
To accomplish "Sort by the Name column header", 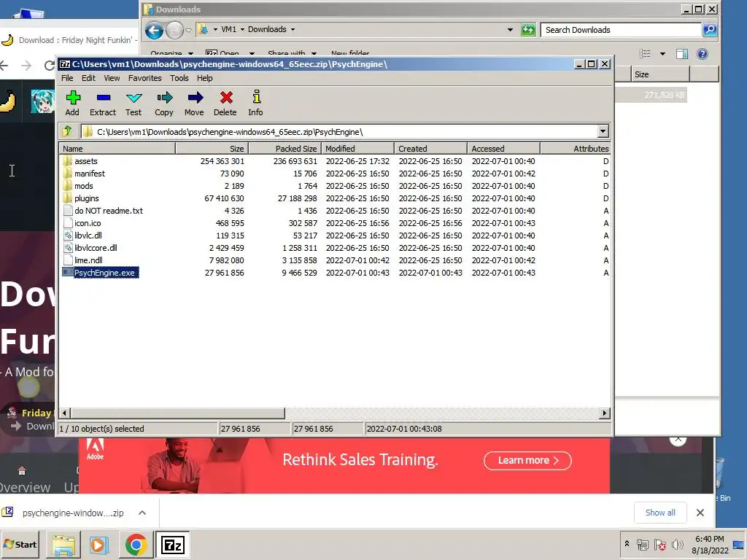I will [117, 149].
